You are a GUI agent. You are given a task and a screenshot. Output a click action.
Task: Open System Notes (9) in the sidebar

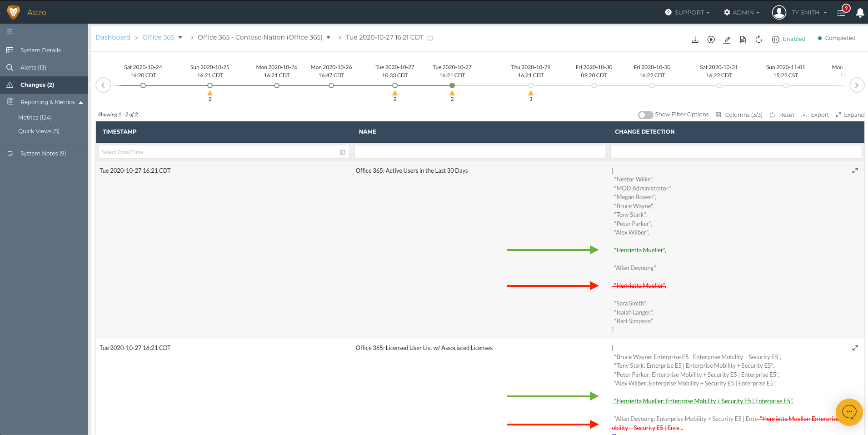coord(44,153)
